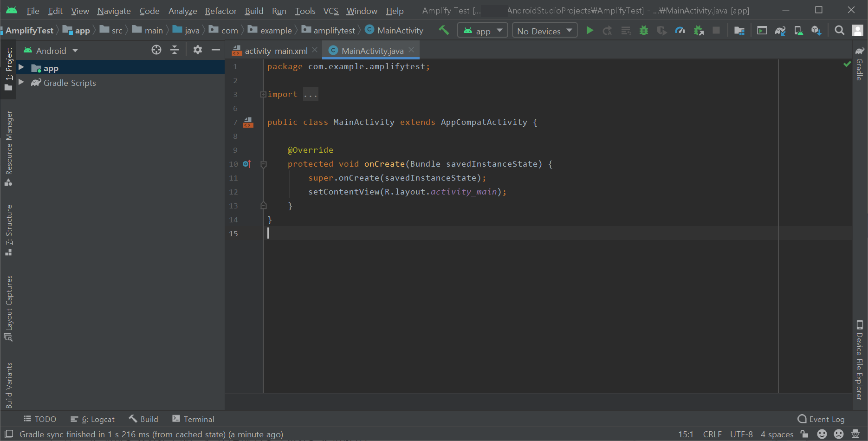868x441 pixels.
Task: Open the AVD Manager icon
Action: click(798, 31)
